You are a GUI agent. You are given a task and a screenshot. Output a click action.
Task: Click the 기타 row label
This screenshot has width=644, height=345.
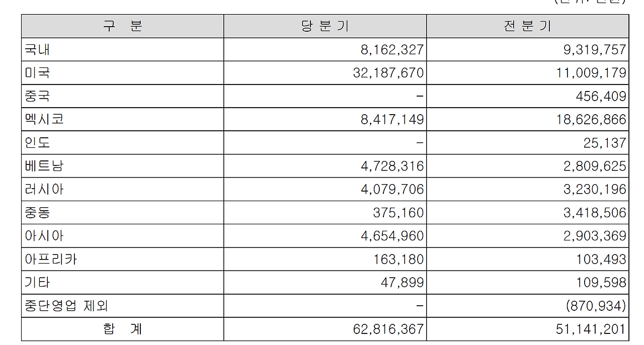click(x=37, y=283)
